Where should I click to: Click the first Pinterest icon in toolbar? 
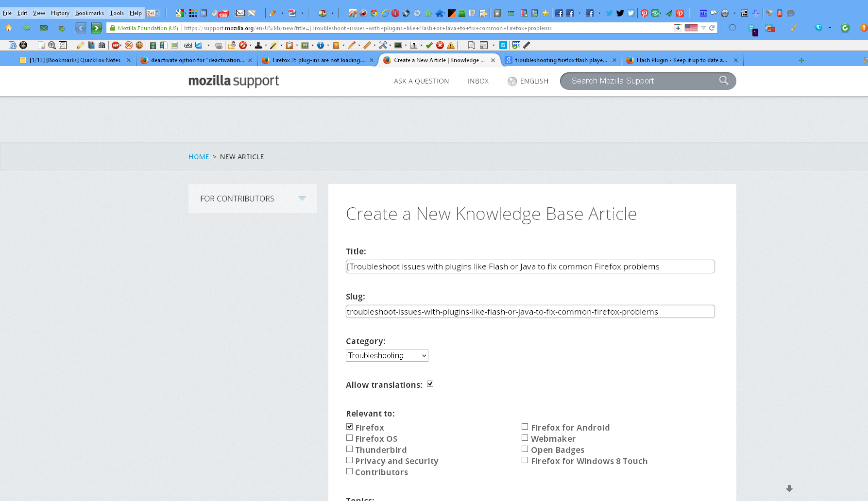point(645,13)
